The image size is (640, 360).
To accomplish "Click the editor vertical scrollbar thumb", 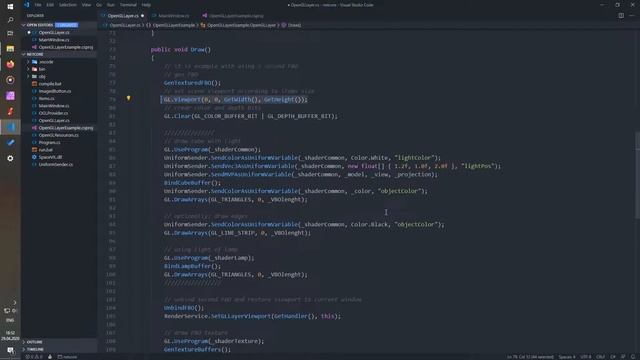I will pos(638,176).
